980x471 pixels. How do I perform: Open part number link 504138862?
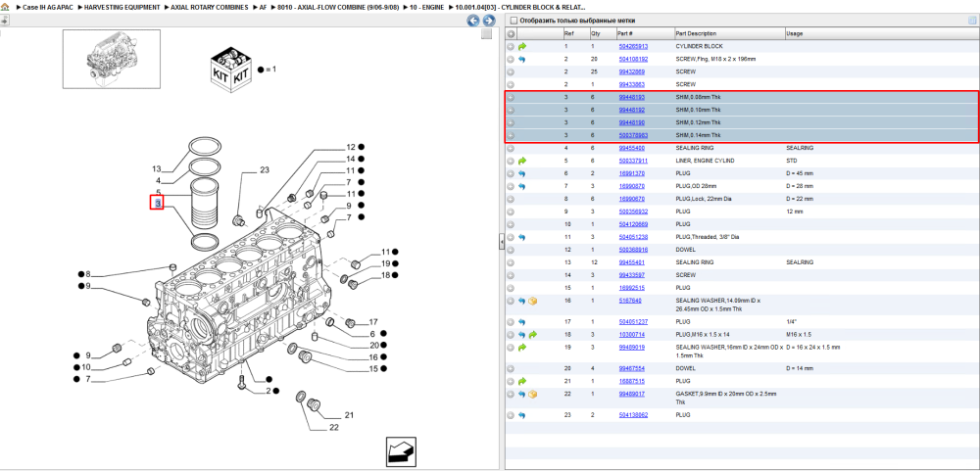[633, 415]
